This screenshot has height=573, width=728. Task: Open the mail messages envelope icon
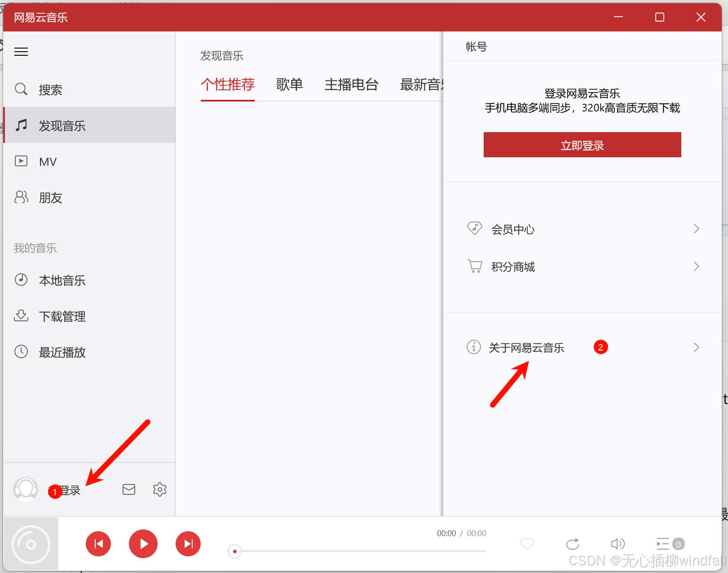tap(129, 489)
